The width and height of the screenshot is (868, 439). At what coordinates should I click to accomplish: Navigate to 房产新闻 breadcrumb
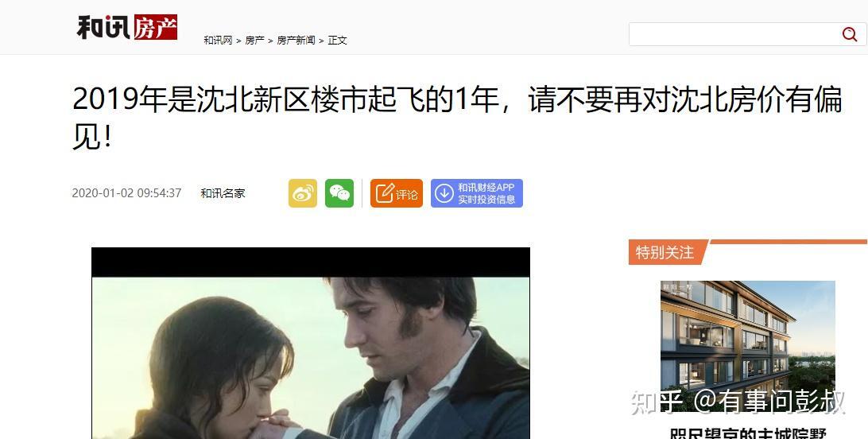pos(296,40)
